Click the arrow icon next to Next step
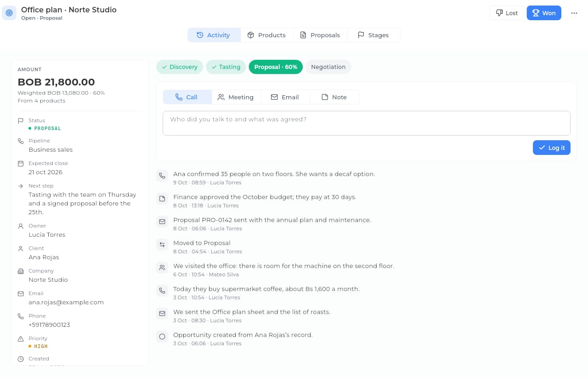Viewport: 588px width, 377px height. (21, 186)
